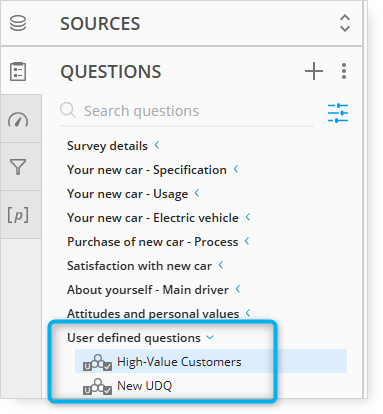Click inside the Search questions field

pyautogui.click(x=187, y=111)
